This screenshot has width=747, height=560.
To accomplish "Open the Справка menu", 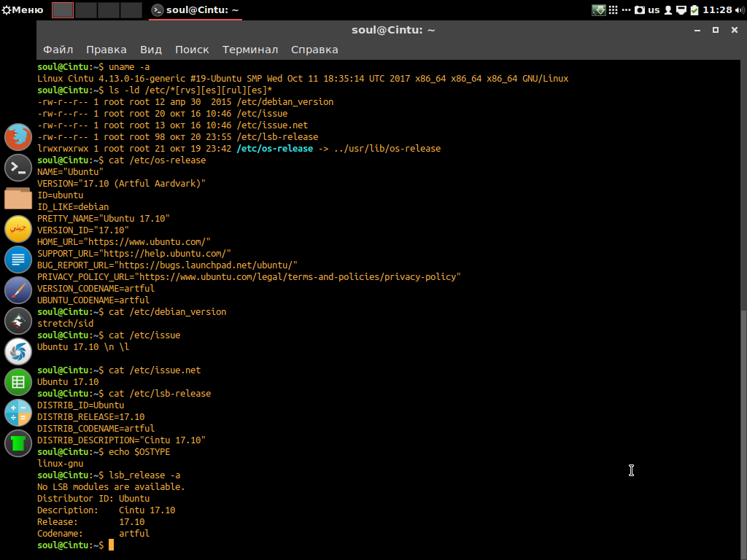I will pos(314,50).
